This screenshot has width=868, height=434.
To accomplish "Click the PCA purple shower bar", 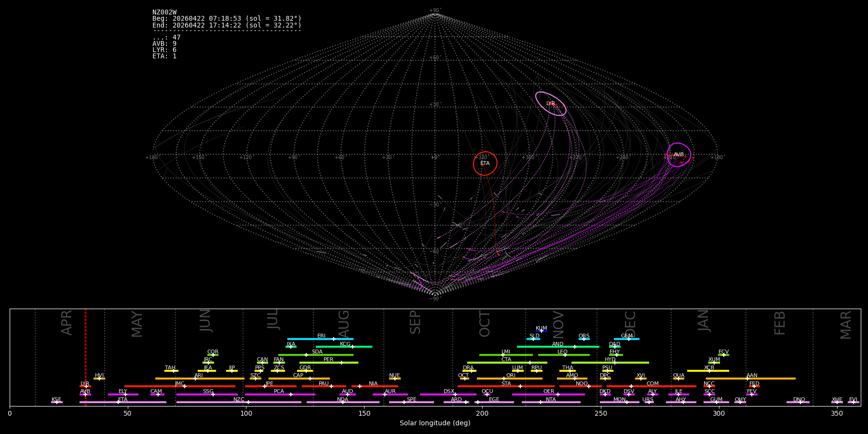I will [280, 394].
